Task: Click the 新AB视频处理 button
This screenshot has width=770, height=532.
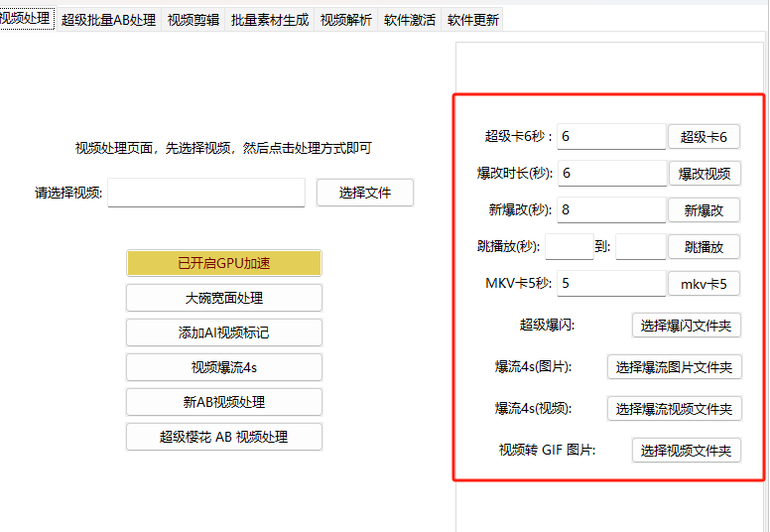Action: (224, 402)
